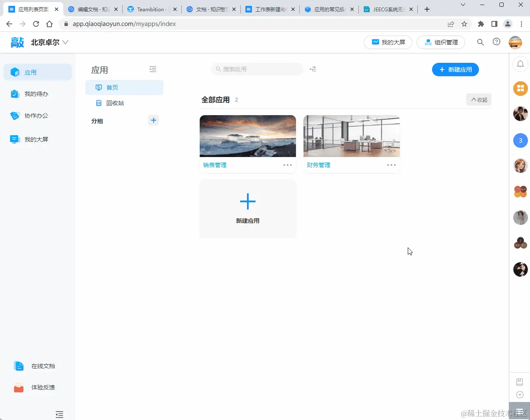Switch to the Teambition browser tab
Screen dimensions: 530x420
pyautogui.click(x=152, y=9)
